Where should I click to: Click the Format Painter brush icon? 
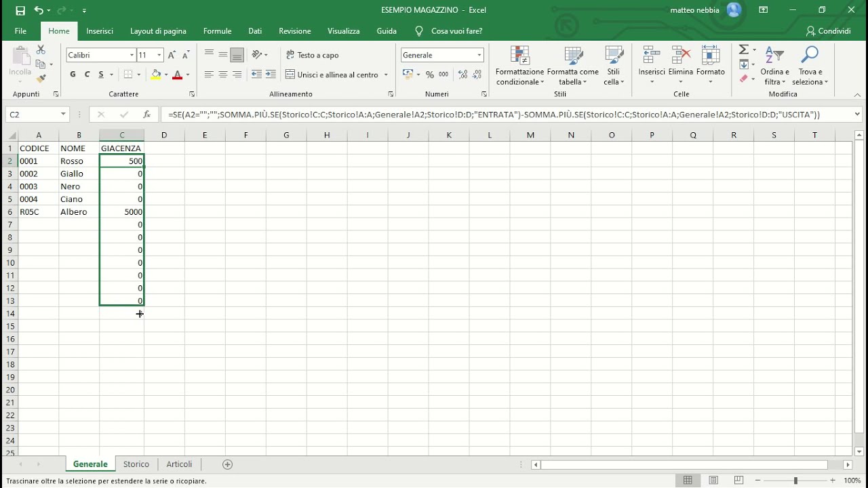(x=41, y=79)
